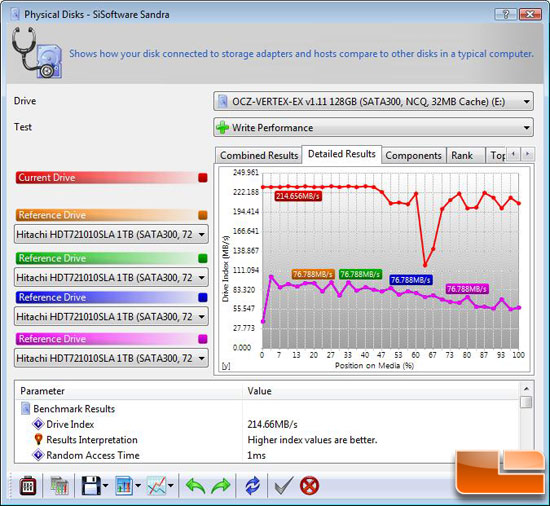Click the gray checkmark OK icon
The width and height of the screenshot is (550, 506).
tap(283, 486)
